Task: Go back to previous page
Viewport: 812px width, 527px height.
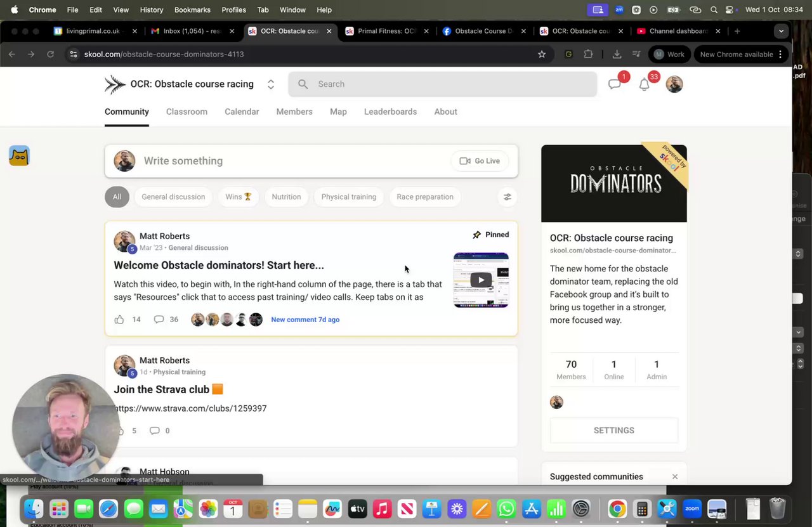Action: click(x=12, y=54)
